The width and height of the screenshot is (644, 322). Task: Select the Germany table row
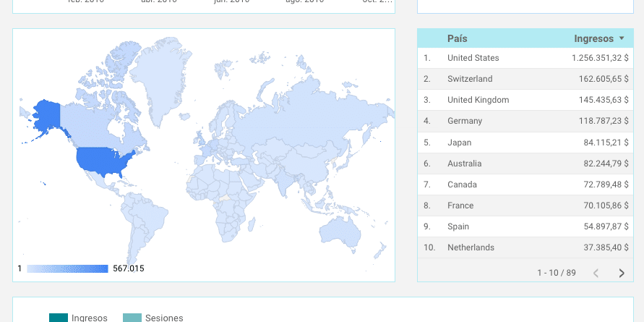point(525,121)
